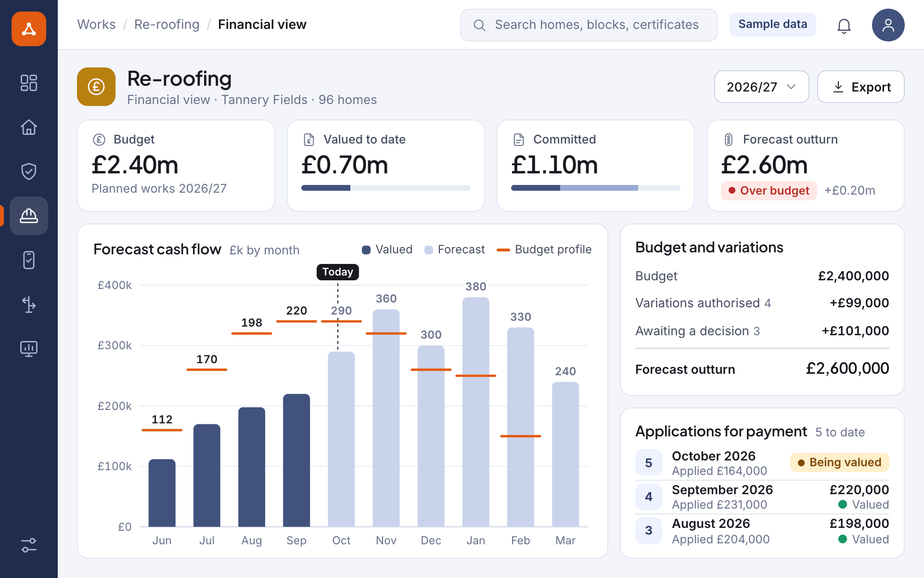
Task: Go to Works breadcrumb
Action: 96,25
